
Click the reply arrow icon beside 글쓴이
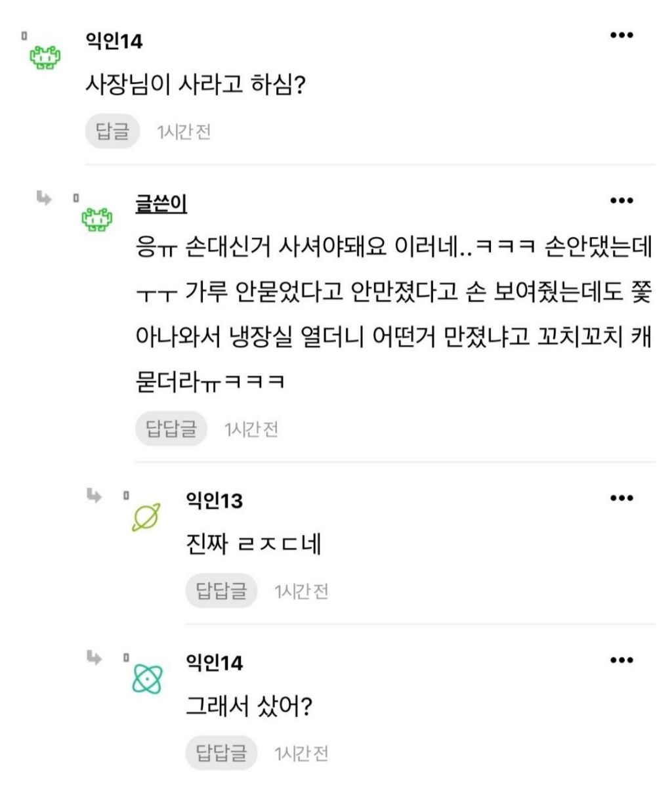click(44, 198)
